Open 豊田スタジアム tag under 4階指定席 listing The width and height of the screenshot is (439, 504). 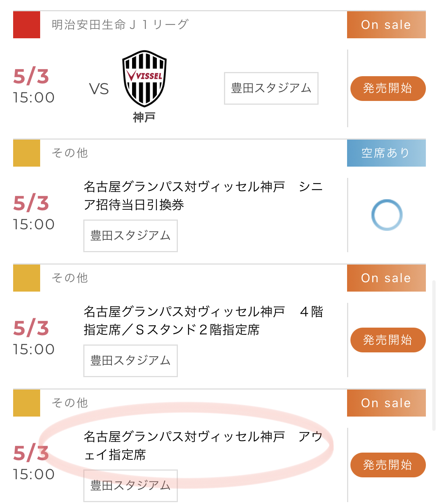(131, 361)
